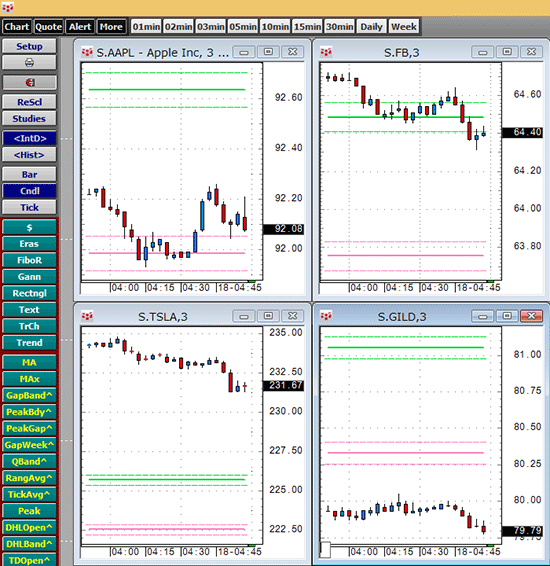550x566 pixels.
Task: Toggle the GapWeek^ study
Action: coord(29,445)
